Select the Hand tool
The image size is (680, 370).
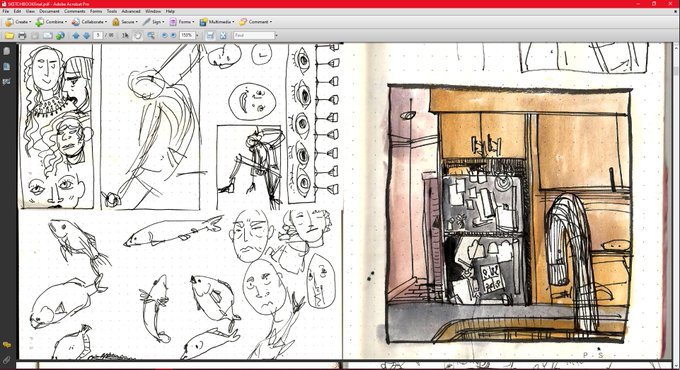pyautogui.click(x=138, y=36)
